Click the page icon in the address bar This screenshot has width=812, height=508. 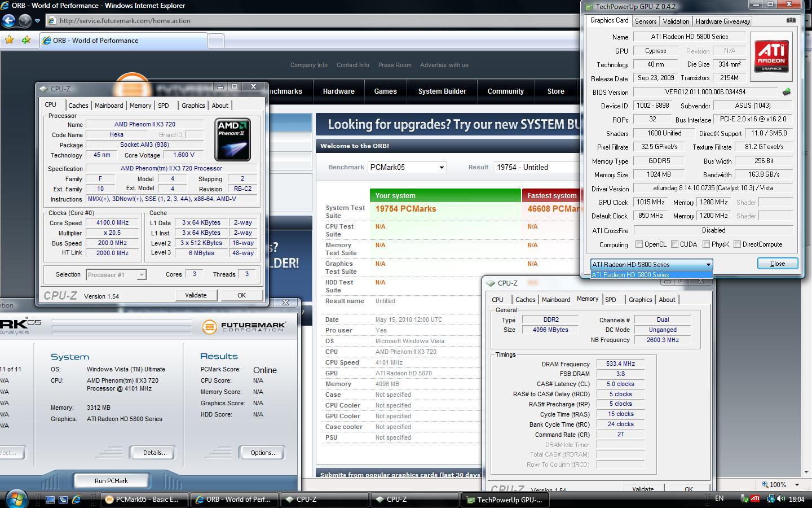point(52,21)
